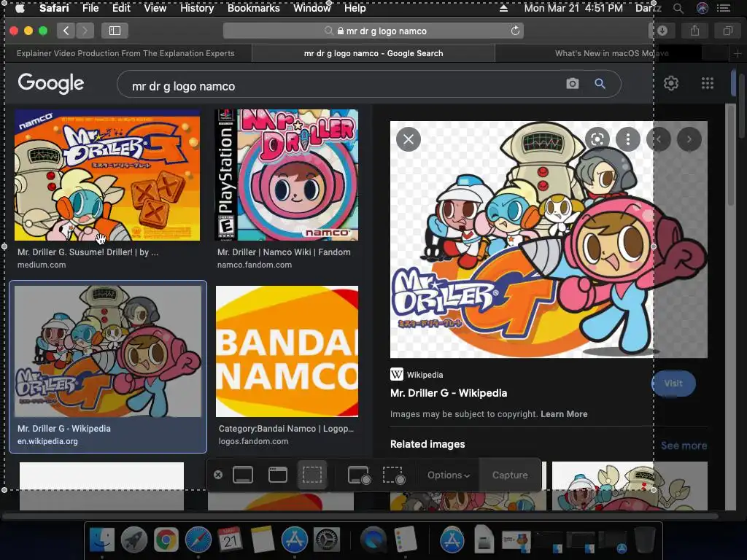Open the Apple menu
The image size is (747, 560).
(20, 8)
